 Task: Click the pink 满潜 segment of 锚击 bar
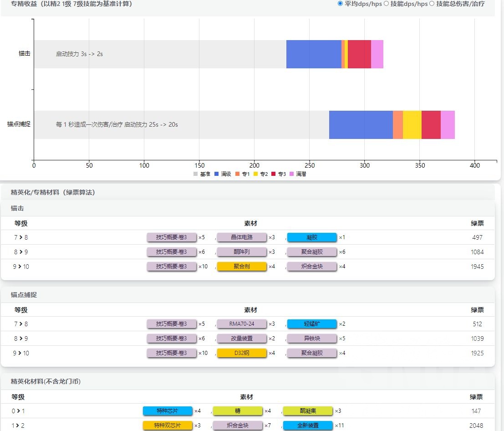pyautogui.click(x=377, y=54)
